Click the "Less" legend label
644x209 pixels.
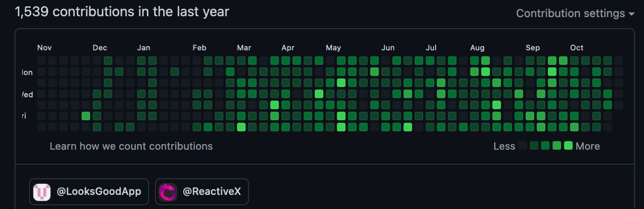504,146
